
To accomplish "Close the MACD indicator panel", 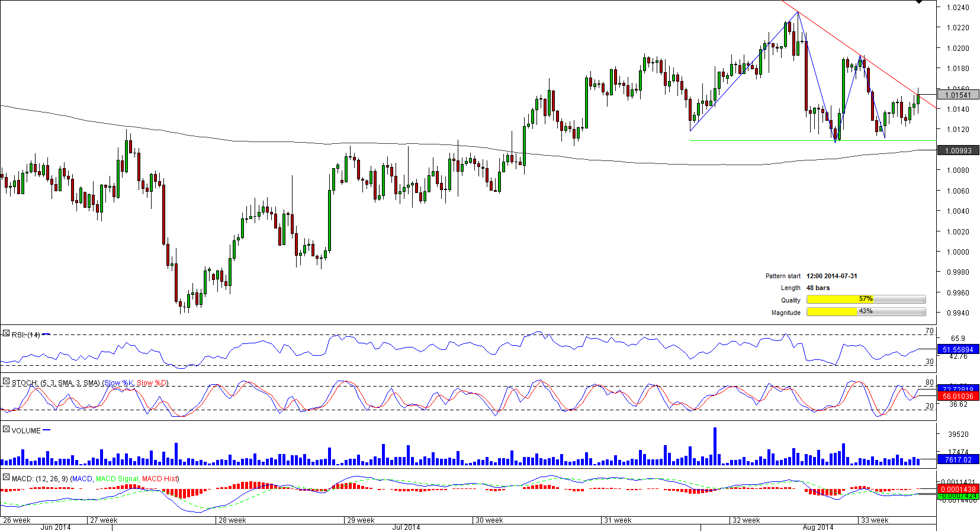I will pos(6,478).
